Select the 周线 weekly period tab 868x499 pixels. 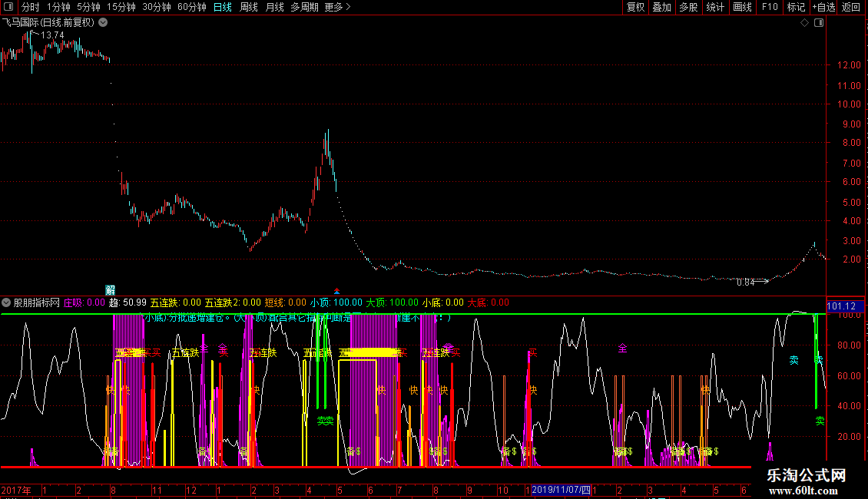pos(249,8)
